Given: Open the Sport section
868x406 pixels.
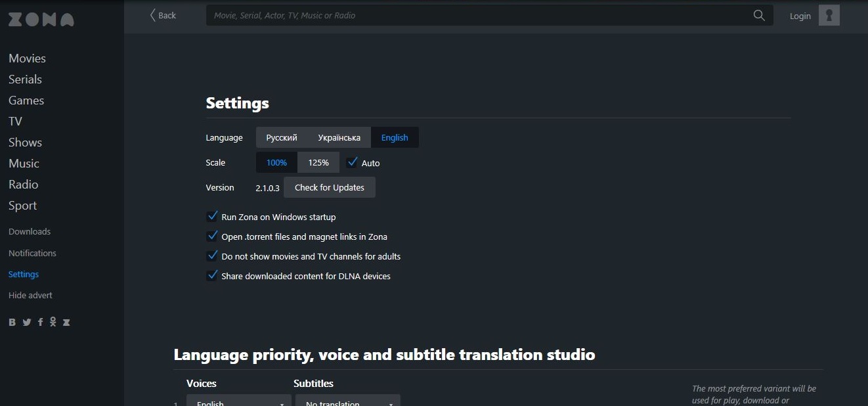Looking at the screenshot, I should (x=22, y=206).
